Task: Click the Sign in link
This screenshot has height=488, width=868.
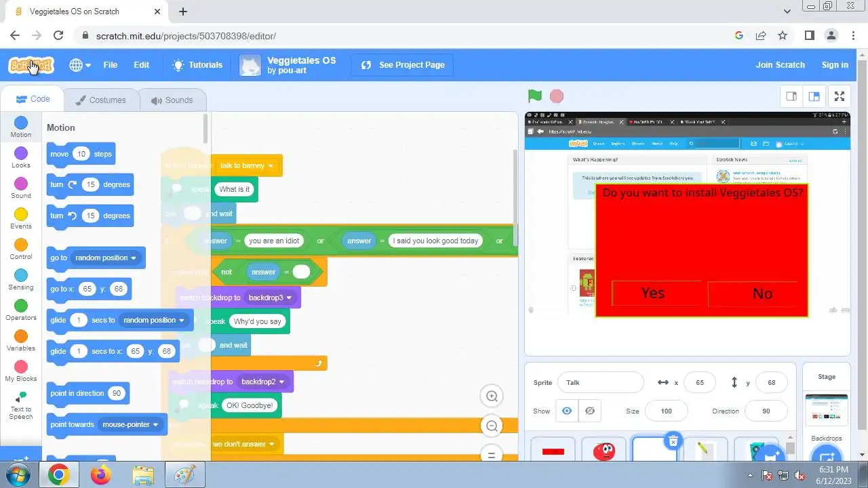Action: [x=835, y=65]
